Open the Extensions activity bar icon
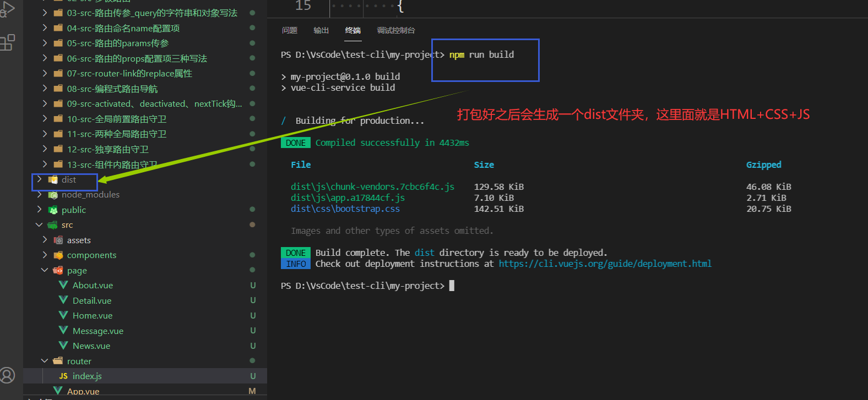The image size is (868, 400). tap(7, 42)
